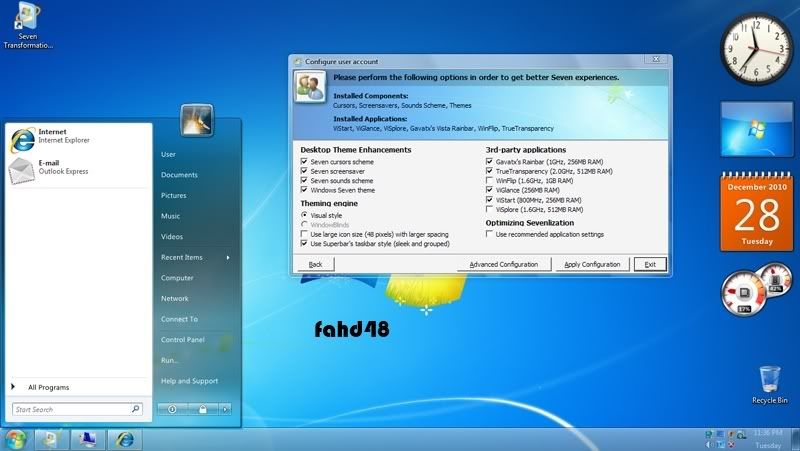Screen dimensions: 800x451
Task: Select the Visual style radio button
Action: 304,215
